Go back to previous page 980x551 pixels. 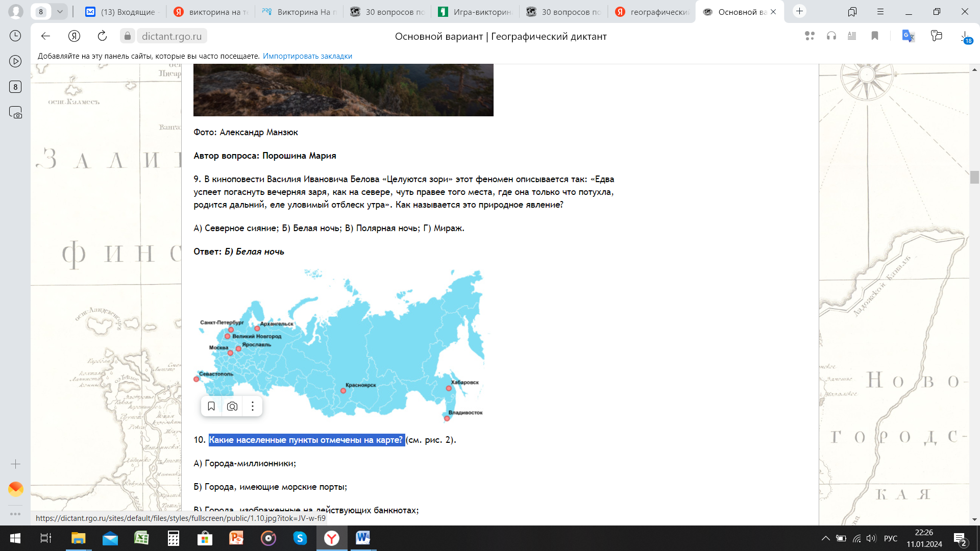(x=45, y=36)
